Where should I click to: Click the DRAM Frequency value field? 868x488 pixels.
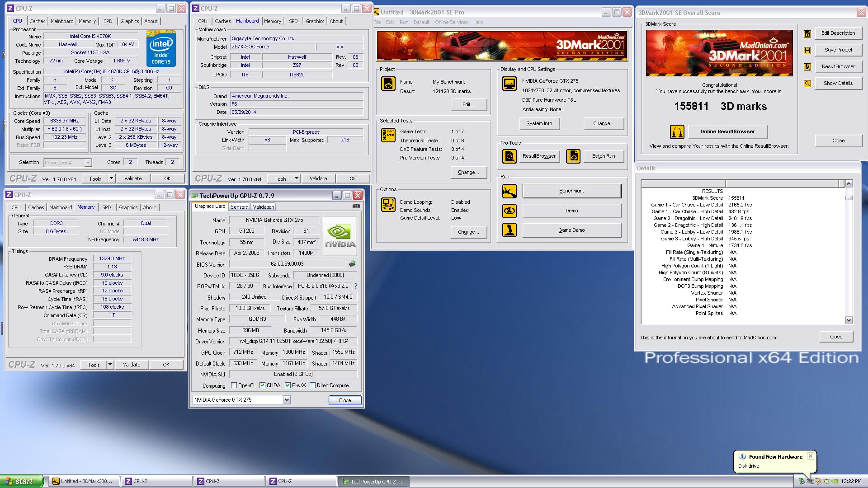tap(113, 259)
